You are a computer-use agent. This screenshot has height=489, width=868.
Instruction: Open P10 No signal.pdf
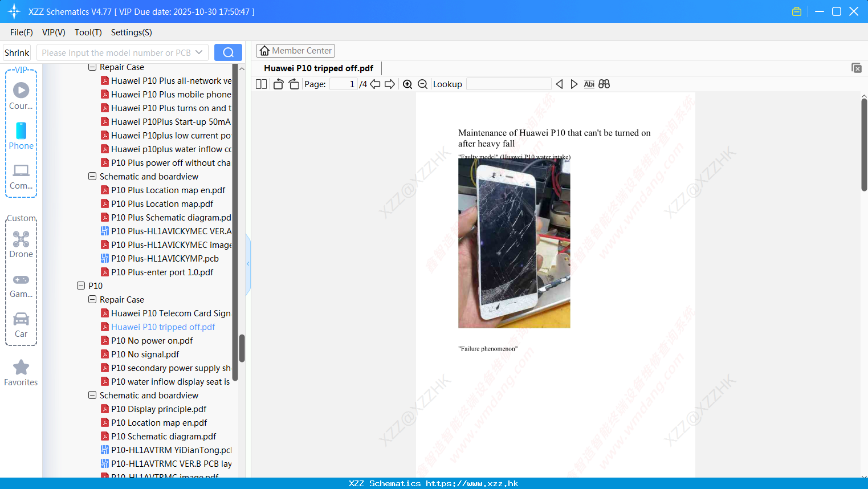tap(145, 354)
